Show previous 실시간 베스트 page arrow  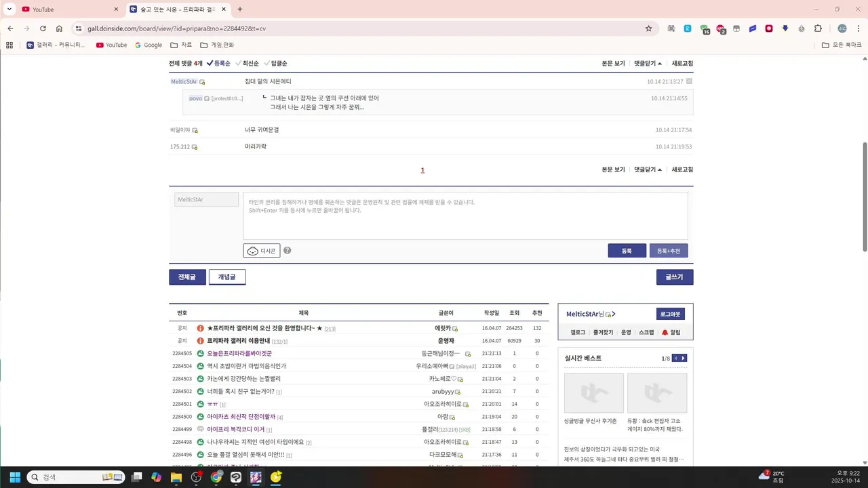point(675,358)
